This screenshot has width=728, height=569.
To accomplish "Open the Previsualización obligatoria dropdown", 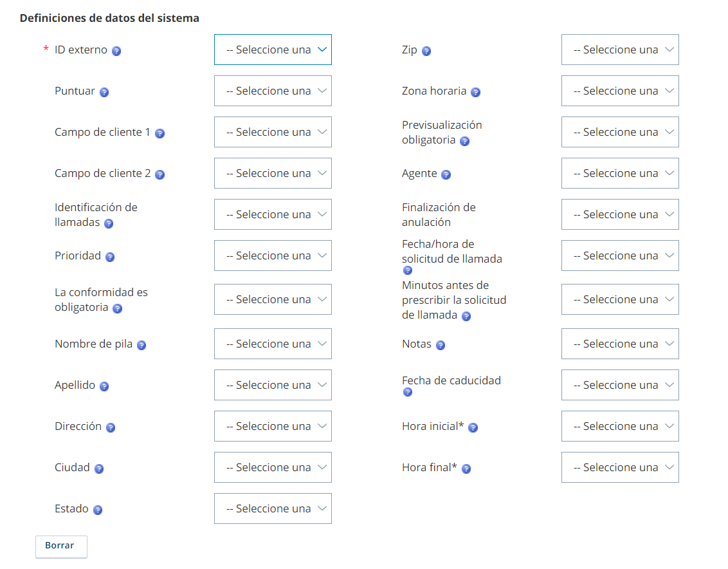I will [621, 132].
